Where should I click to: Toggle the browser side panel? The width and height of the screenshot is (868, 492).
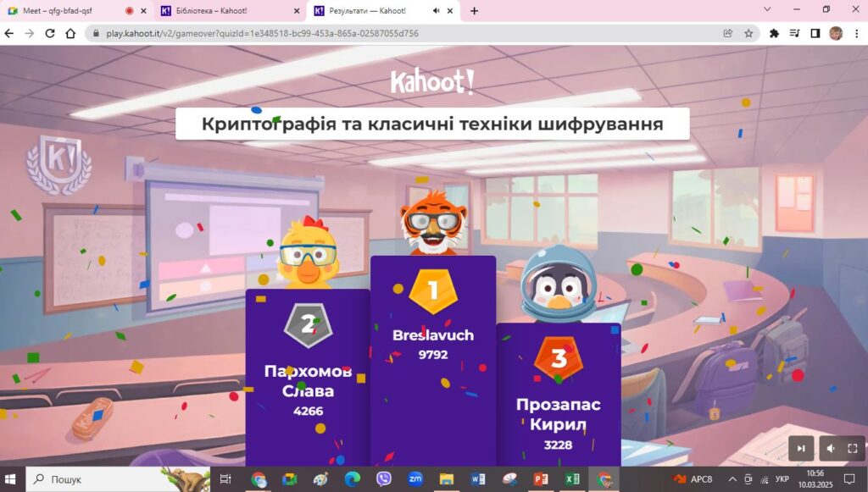click(x=815, y=33)
